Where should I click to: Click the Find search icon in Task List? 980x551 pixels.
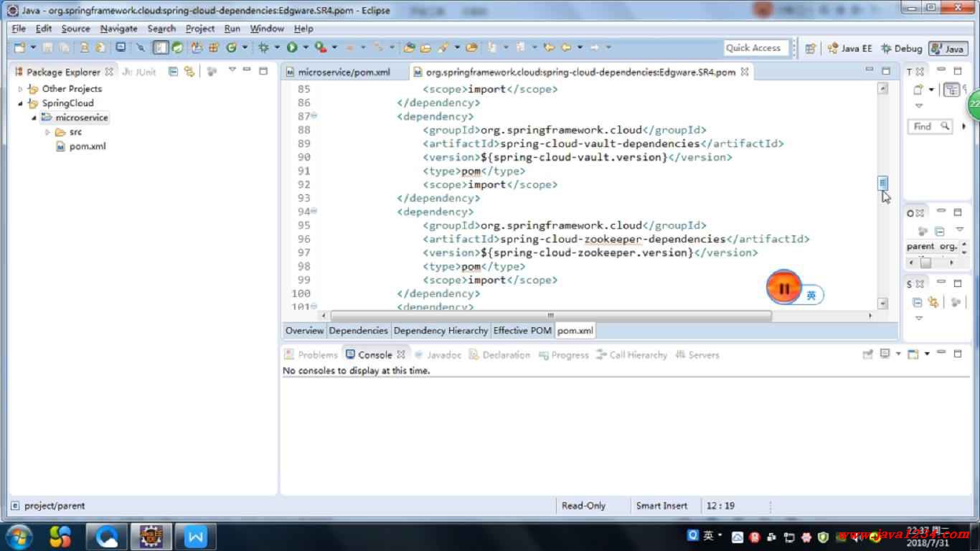click(x=945, y=126)
